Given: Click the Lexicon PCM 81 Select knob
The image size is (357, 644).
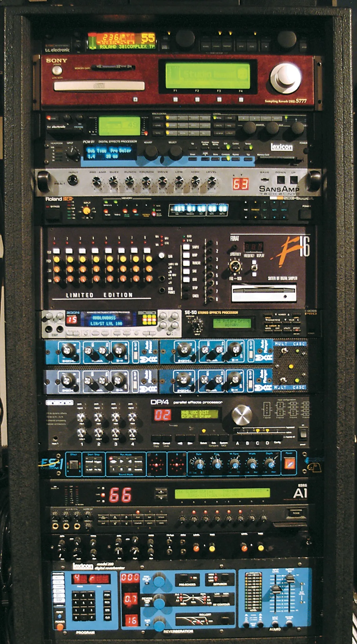Looking at the screenshot, I should point(175,153).
